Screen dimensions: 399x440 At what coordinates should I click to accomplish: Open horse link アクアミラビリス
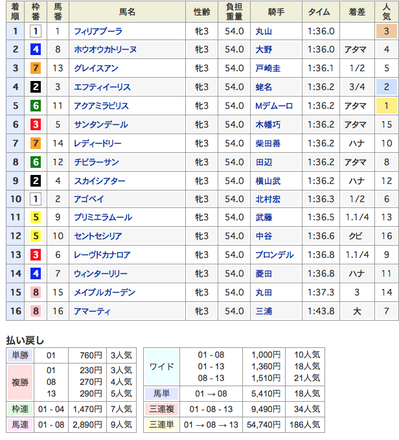pyautogui.click(x=101, y=106)
